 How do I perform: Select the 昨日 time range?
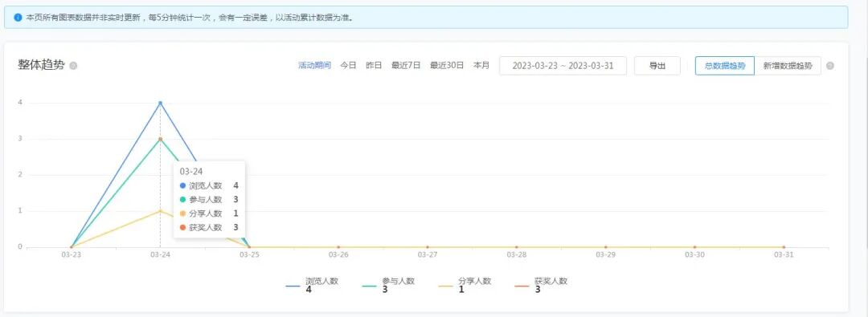pyautogui.click(x=374, y=65)
